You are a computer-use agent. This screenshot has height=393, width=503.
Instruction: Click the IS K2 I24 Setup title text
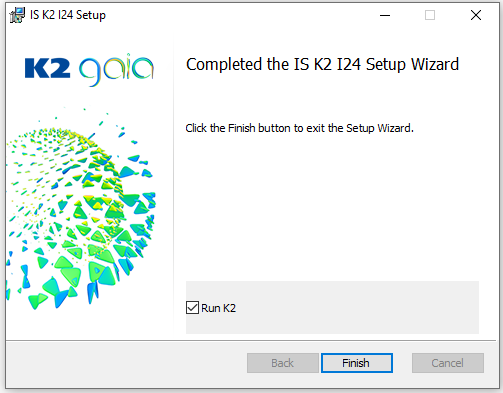point(68,15)
